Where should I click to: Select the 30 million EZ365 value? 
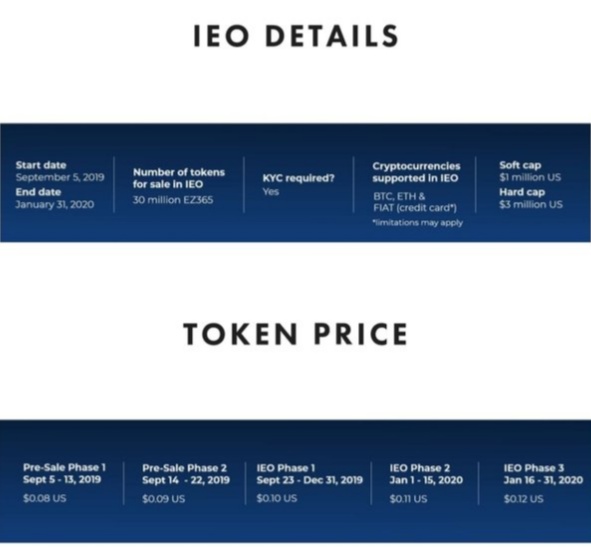[173, 200]
